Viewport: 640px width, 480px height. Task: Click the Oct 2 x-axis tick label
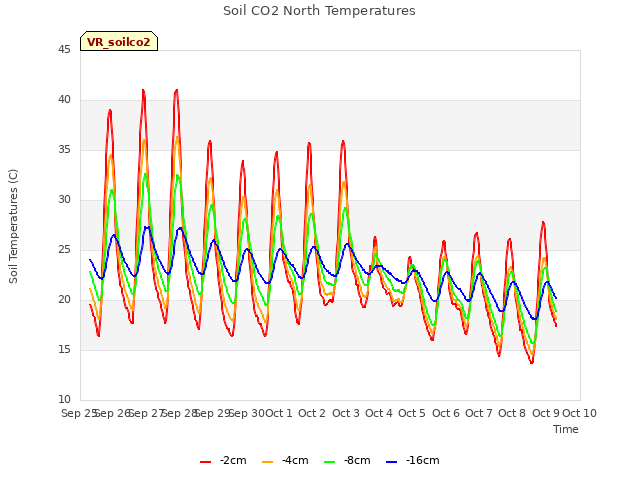coord(312,413)
